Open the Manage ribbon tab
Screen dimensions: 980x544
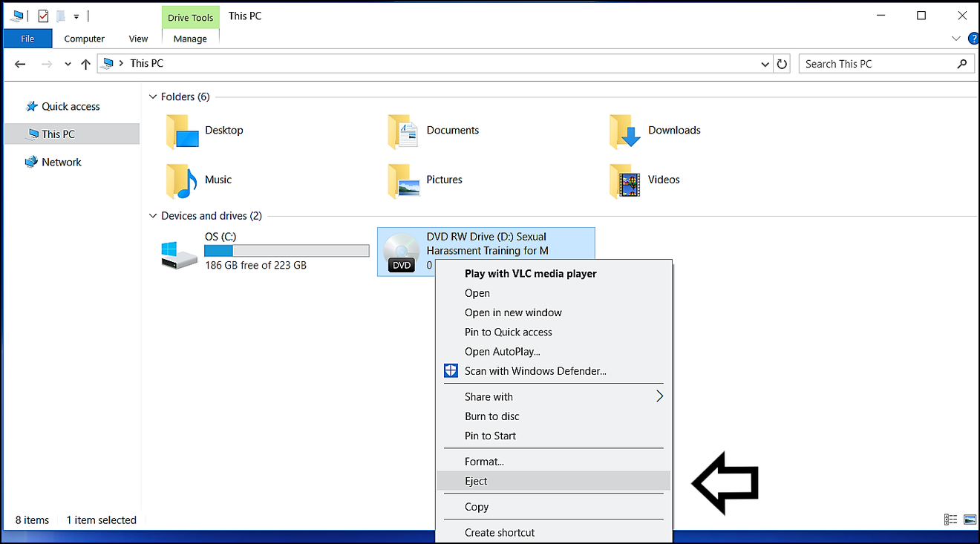pyautogui.click(x=190, y=39)
